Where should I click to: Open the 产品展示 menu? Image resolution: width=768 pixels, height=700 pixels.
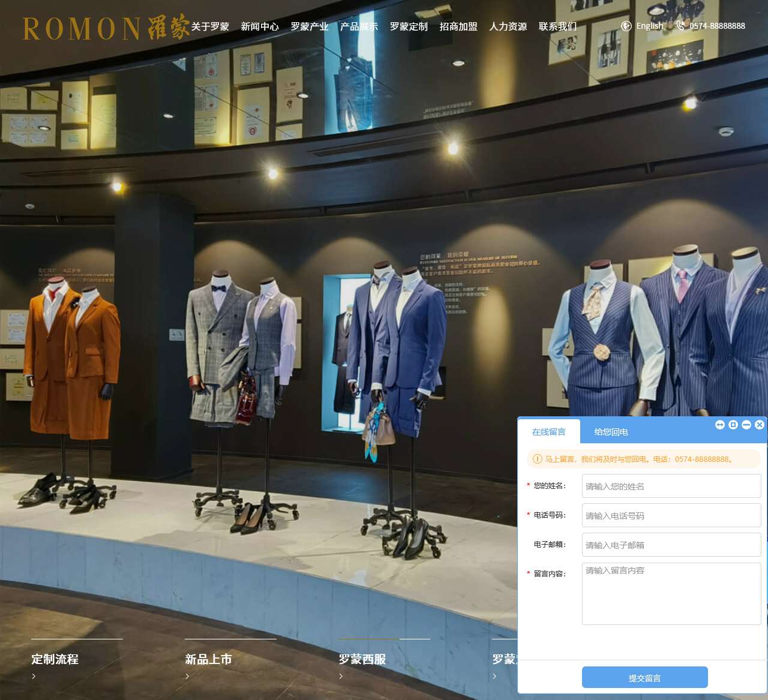pos(359,26)
